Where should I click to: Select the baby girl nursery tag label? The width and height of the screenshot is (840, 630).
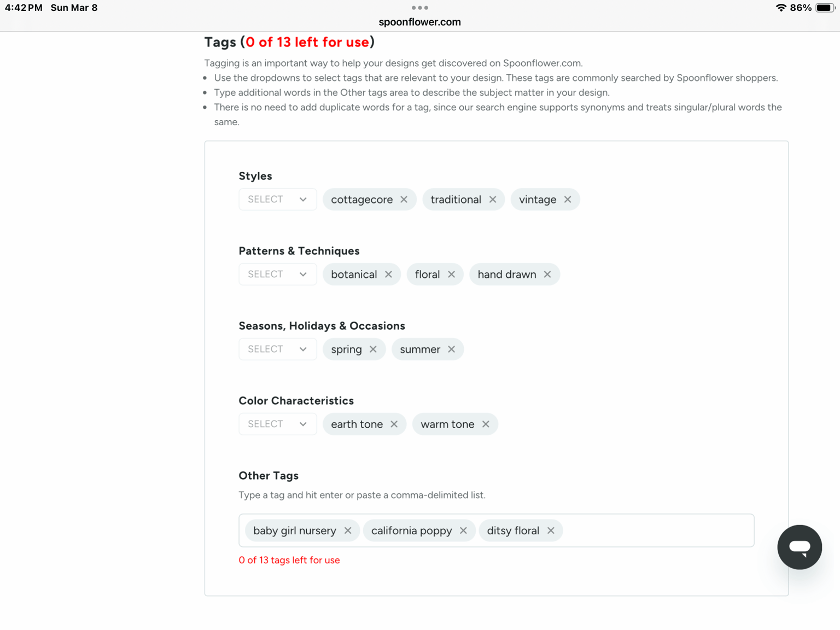pyautogui.click(x=295, y=530)
